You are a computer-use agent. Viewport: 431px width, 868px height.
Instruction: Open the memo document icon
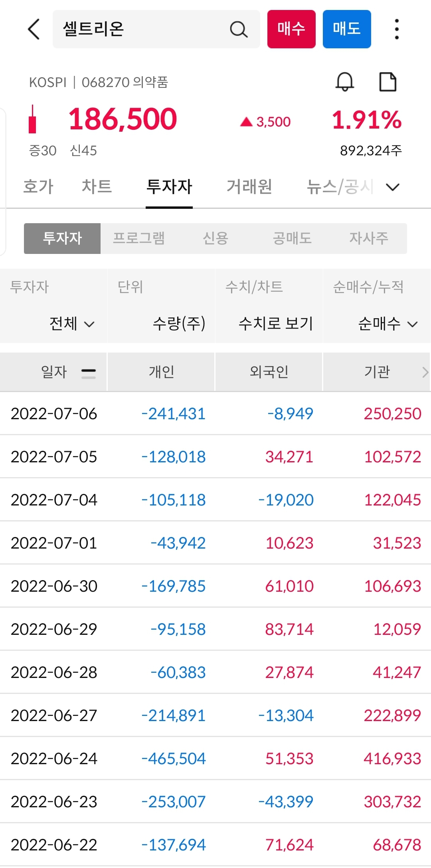pos(388,82)
